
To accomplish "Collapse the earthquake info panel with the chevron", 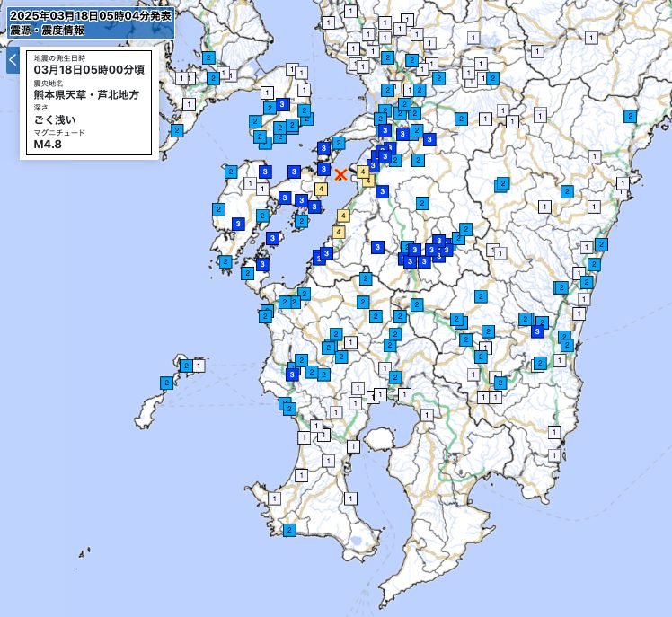I will 13,60.
